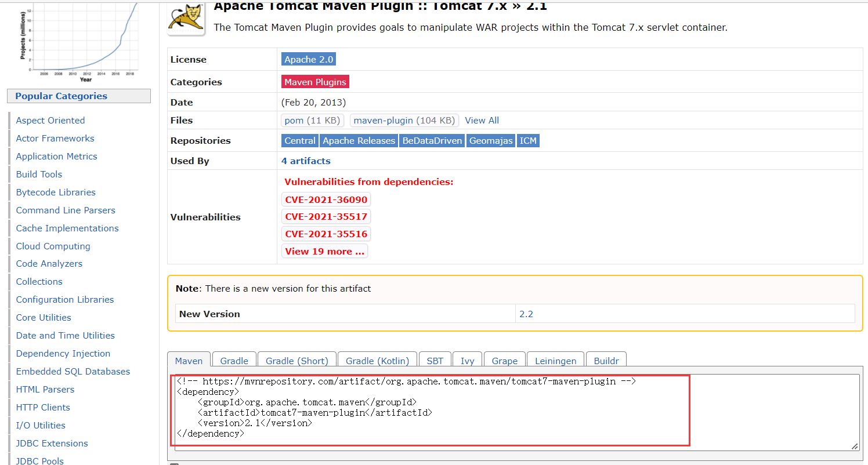868x465 pixels.
Task: Switch to the Gradle (Kotlin) tab
Action: tap(377, 360)
